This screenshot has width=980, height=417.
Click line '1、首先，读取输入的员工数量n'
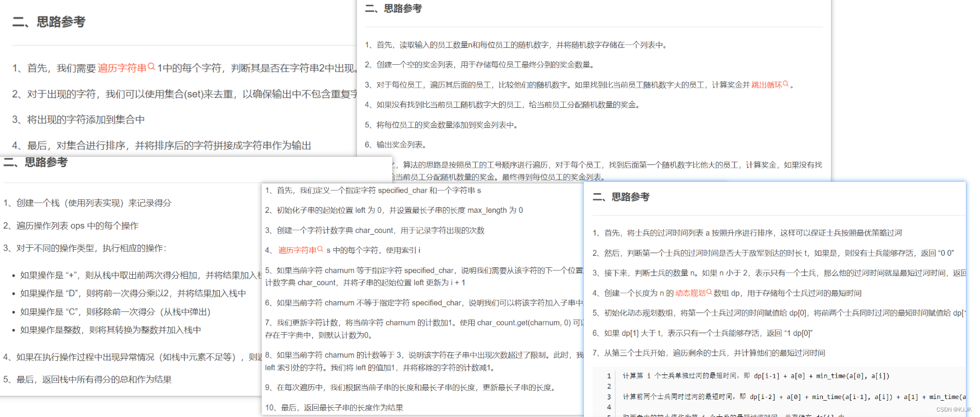pos(516,45)
